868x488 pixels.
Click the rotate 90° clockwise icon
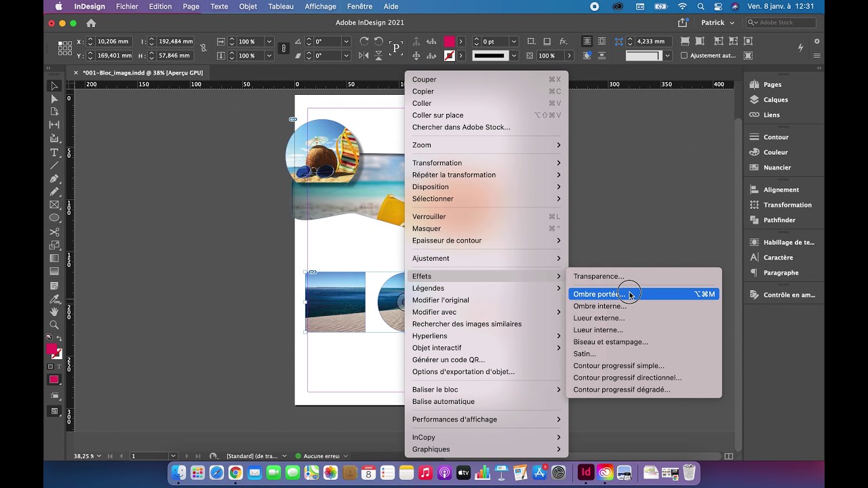pyautogui.click(x=364, y=41)
